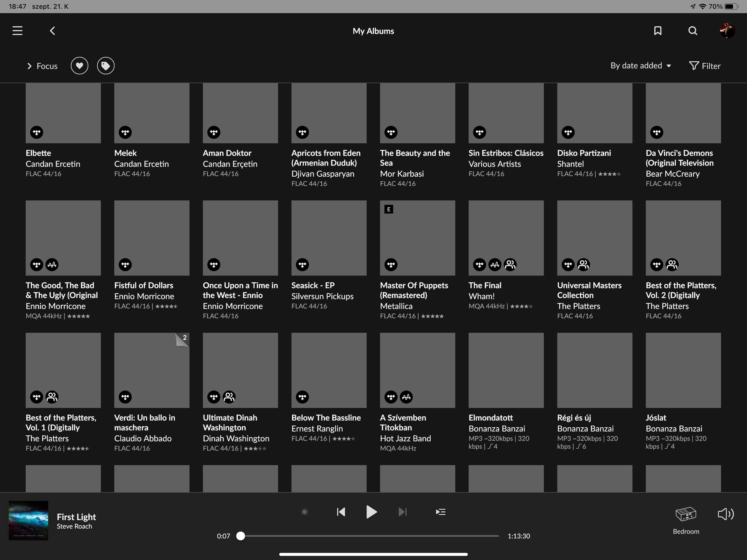The height and width of the screenshot is (560, 747).
Task: Click the Tidal badge on Elbette album
Action: [x=37, y=132]
